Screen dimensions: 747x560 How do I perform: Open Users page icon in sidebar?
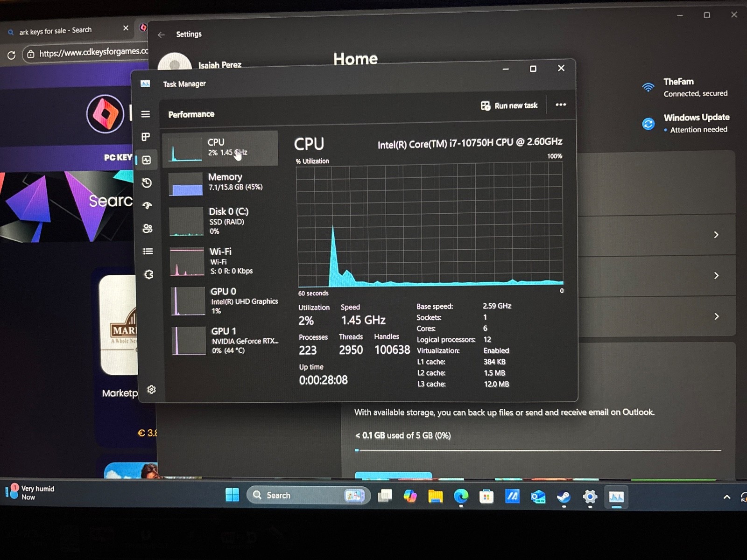148,228
